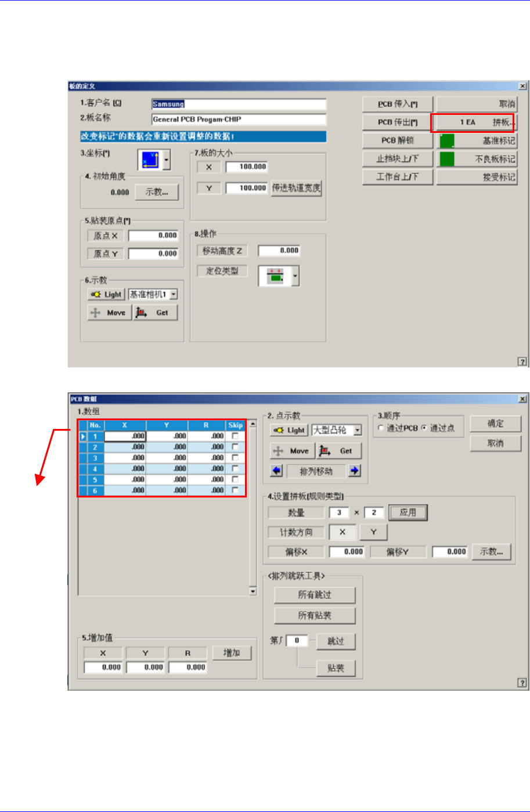This screenshot has width=530, height=812.
Task: Toggle Skip checkbox for row 3
Action: click(x=235, y=457)
